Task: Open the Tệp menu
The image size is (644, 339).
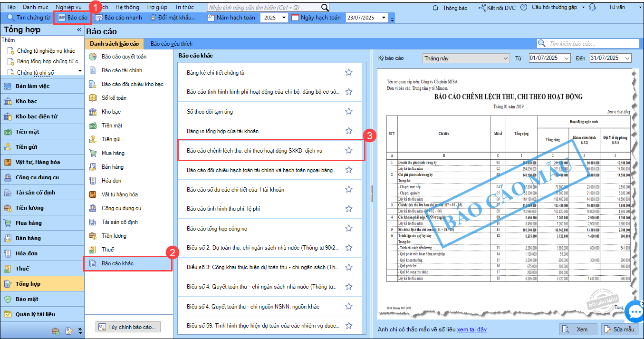Action: click(x=11, y=8)
